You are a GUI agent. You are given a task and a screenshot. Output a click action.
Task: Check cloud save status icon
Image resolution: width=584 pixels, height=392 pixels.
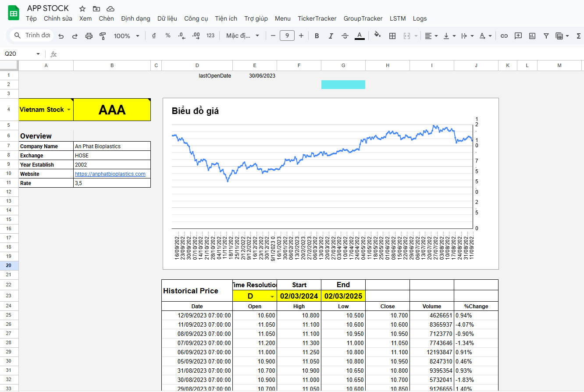(x=110, y=9)
